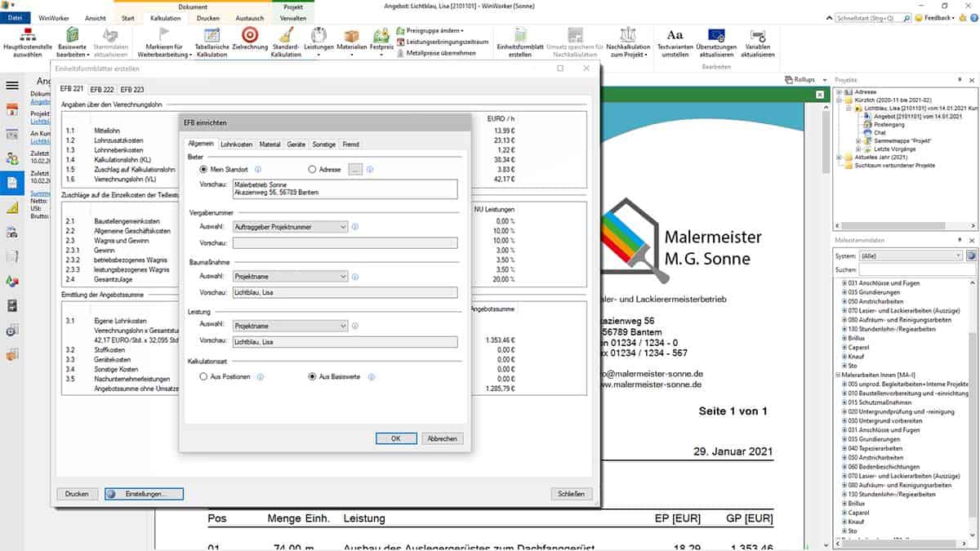Image resolution: width=980 pixels, height=551 pixels.
Task: Open contacts people icon in left sidebar
Action: click(x=12, y=158)
